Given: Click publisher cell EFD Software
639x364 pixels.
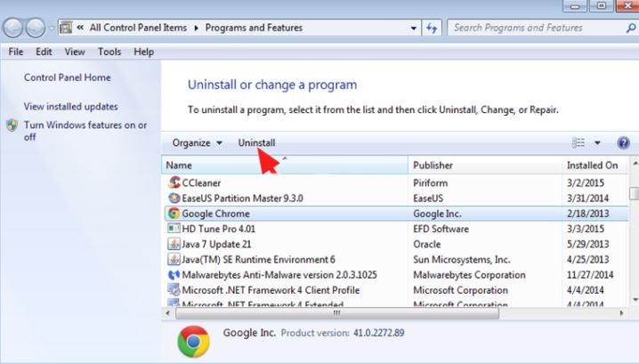Looking at the screenshot, I should point(441,229).
